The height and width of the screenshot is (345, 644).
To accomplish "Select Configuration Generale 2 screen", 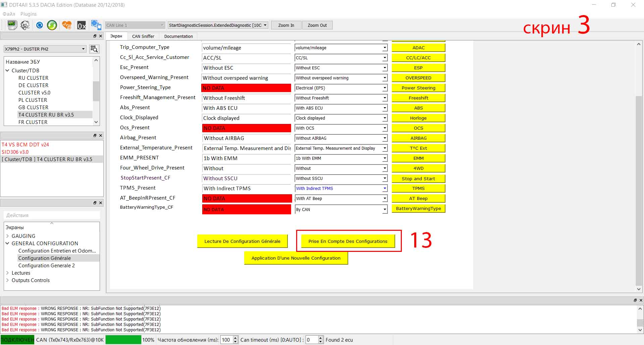I will click(x=47, y=265).
